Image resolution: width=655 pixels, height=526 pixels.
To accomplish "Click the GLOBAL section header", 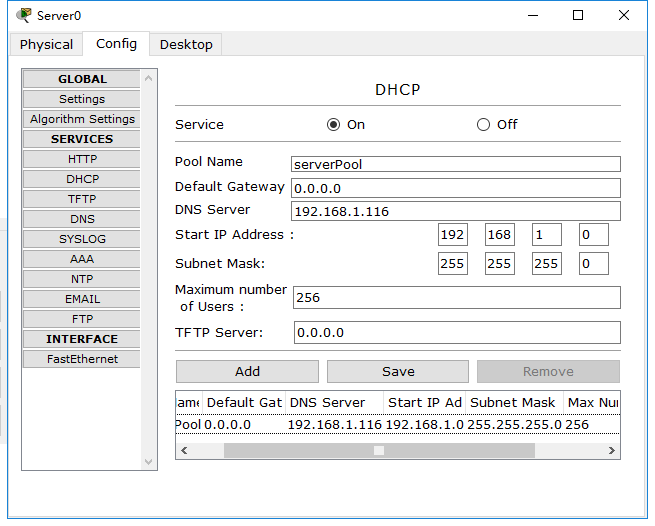I will pyautogui.click(x=82, y=79).
